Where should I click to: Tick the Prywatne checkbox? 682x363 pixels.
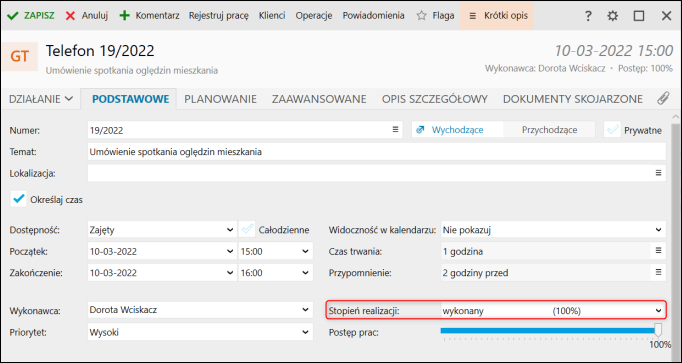[x=612, y=130]
